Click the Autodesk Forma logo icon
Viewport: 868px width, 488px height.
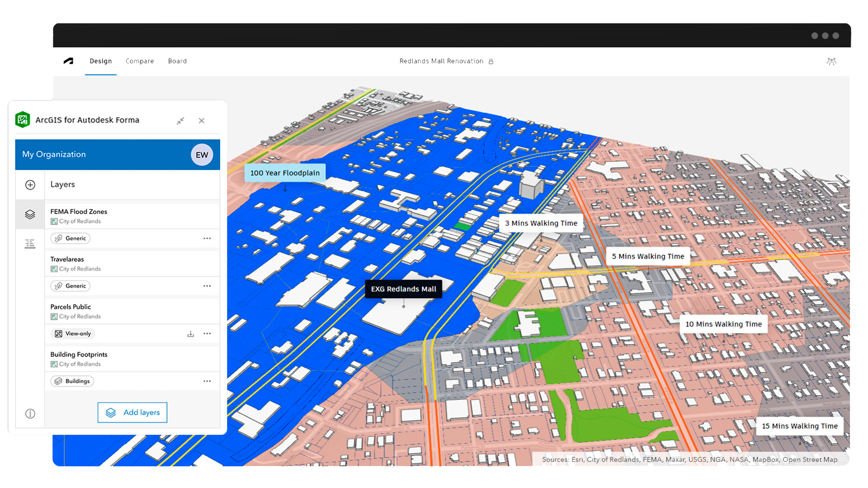(x=68, y=61)
